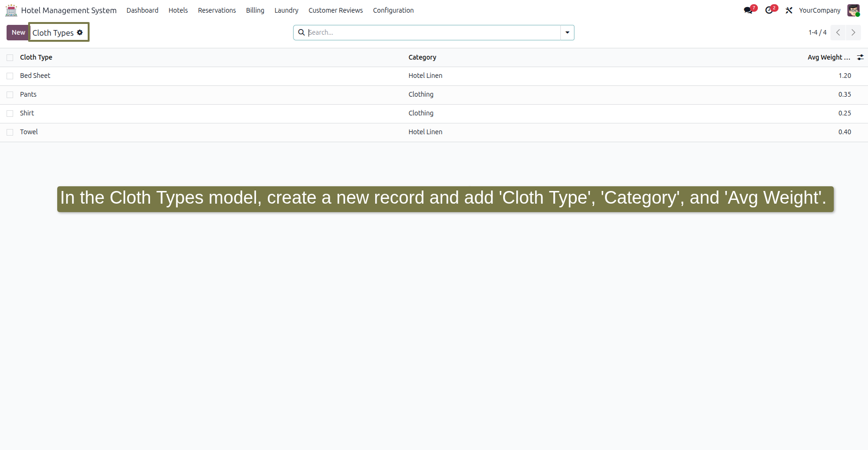Image resolution: width=868 pixels, height=450 pixels.
Task: Sort by Cloth Type column header
Action: [x=36, y=57]
